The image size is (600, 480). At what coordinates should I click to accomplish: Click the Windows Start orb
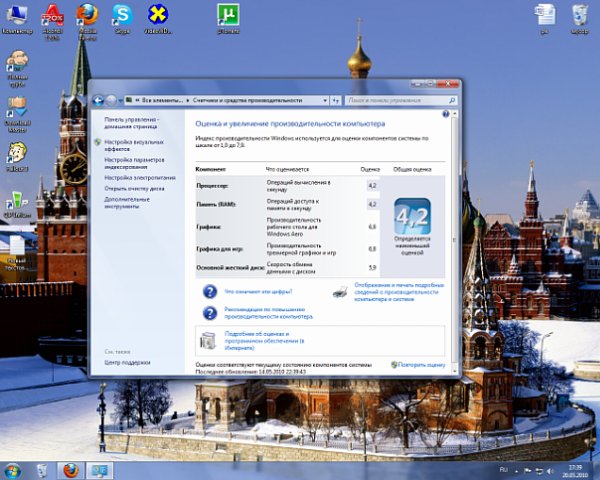click(12, 471)
